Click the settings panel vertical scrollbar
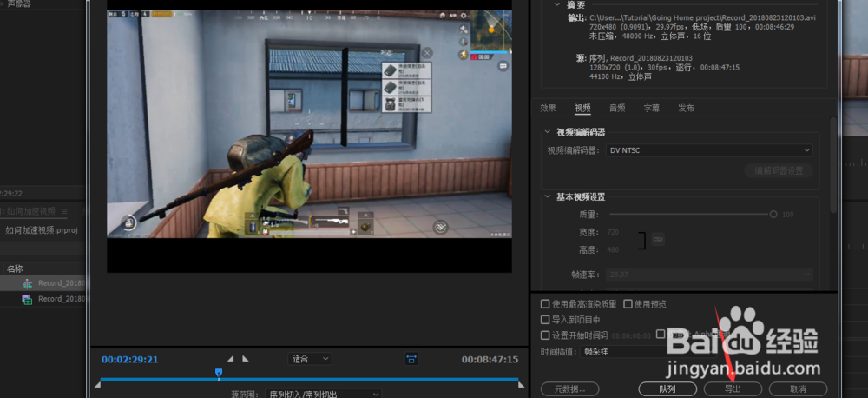 coord(833,164)
